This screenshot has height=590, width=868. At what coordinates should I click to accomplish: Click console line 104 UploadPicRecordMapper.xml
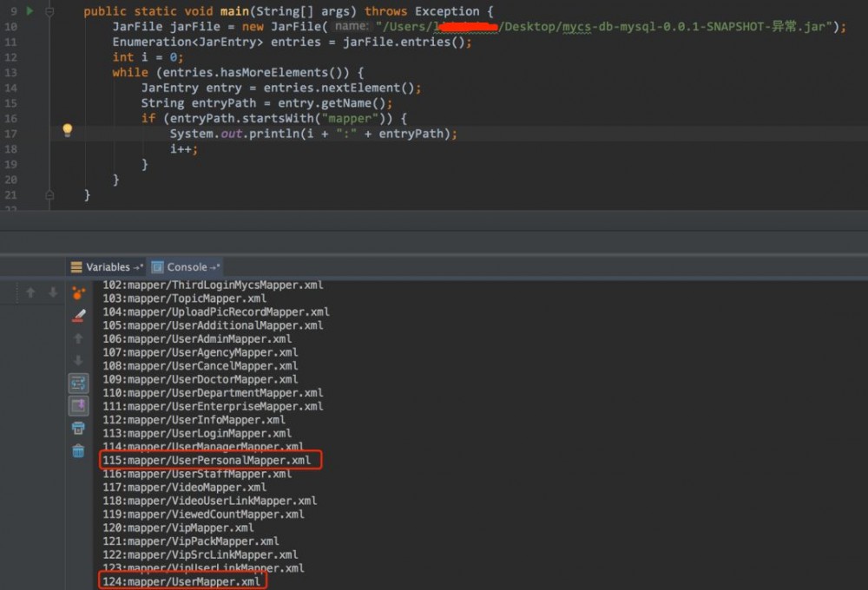click(216, 311)
